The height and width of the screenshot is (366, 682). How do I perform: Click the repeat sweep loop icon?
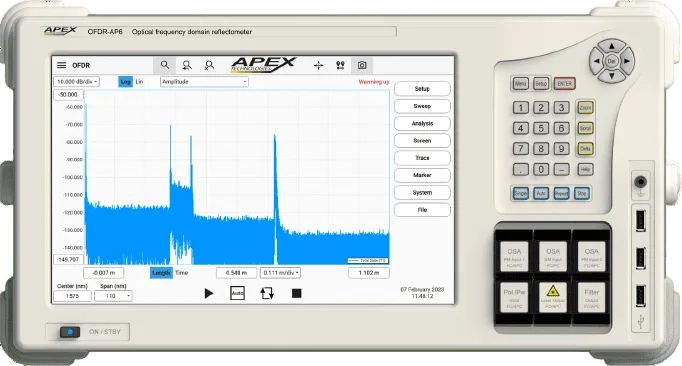pos(267,293)
